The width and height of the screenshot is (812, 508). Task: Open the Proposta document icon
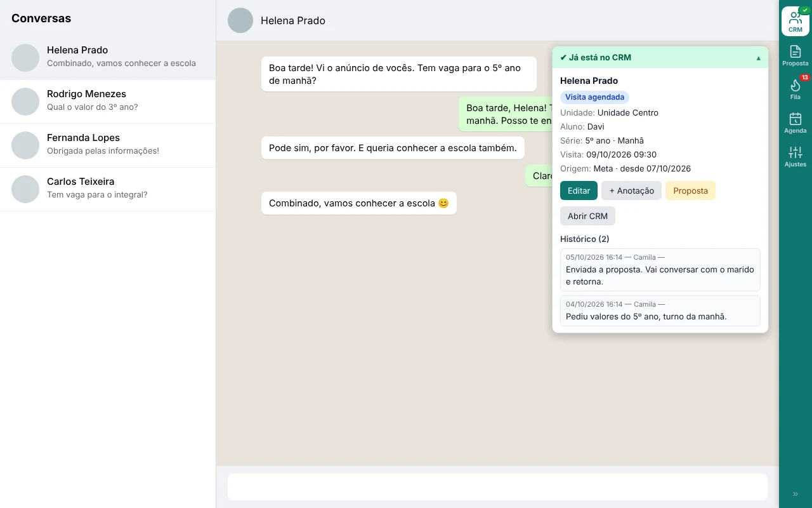coord(796,55)
